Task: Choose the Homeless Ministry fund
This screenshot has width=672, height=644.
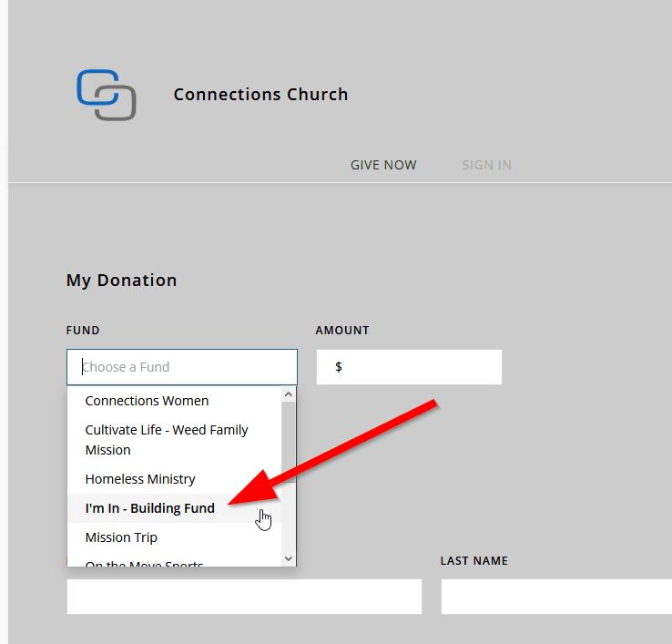Action: tap(174, 479)
